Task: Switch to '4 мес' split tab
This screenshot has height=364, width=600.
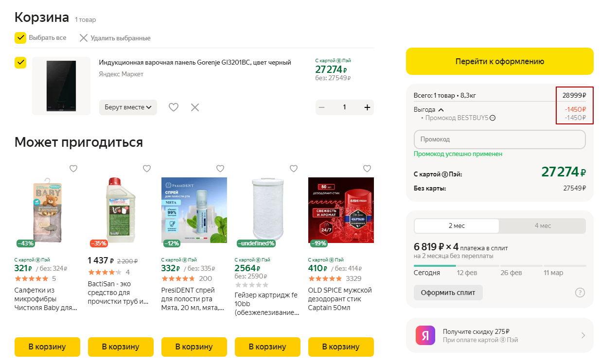Action: (x=543, y=226)
